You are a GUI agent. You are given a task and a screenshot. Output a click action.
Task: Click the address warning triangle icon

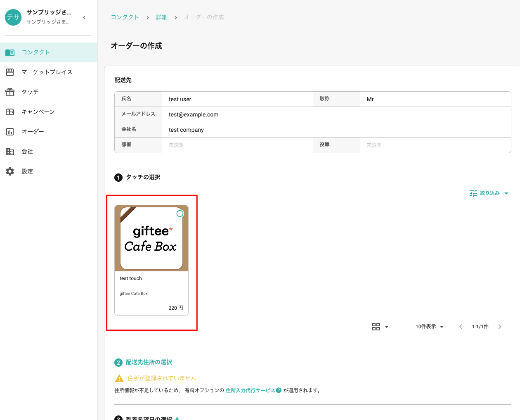[119, 378]
